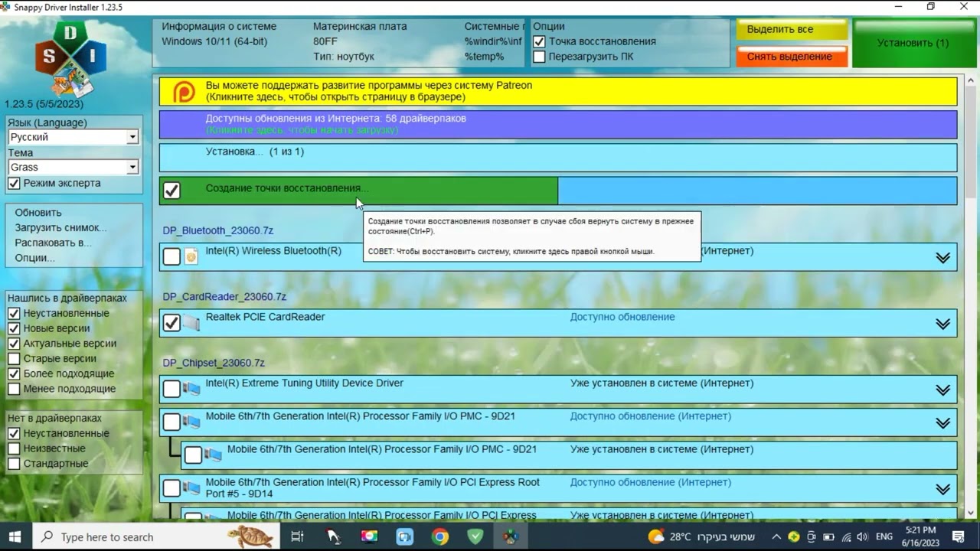The height and width of the screenshot is (551, 980).
Task: Enable Старые версии filter
Action: pos(14,358)
